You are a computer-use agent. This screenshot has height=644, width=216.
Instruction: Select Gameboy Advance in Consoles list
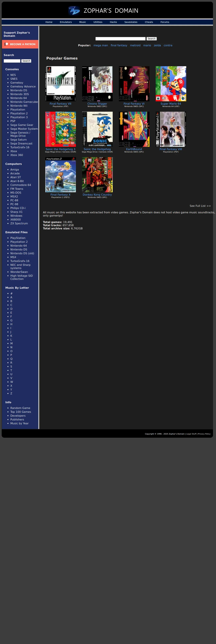[x=23, y=86]
